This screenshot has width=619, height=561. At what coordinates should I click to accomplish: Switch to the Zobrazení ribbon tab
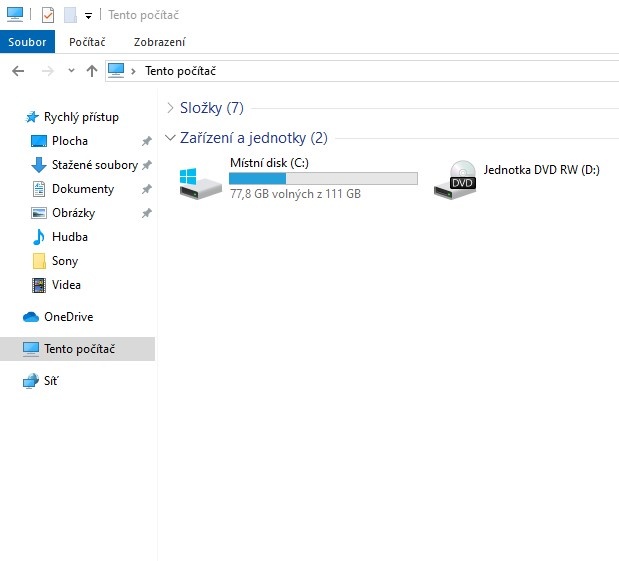click(x=159, y=42)
